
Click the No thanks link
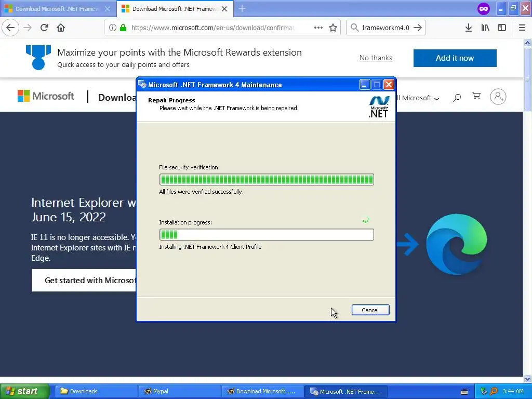click(376, 58)
